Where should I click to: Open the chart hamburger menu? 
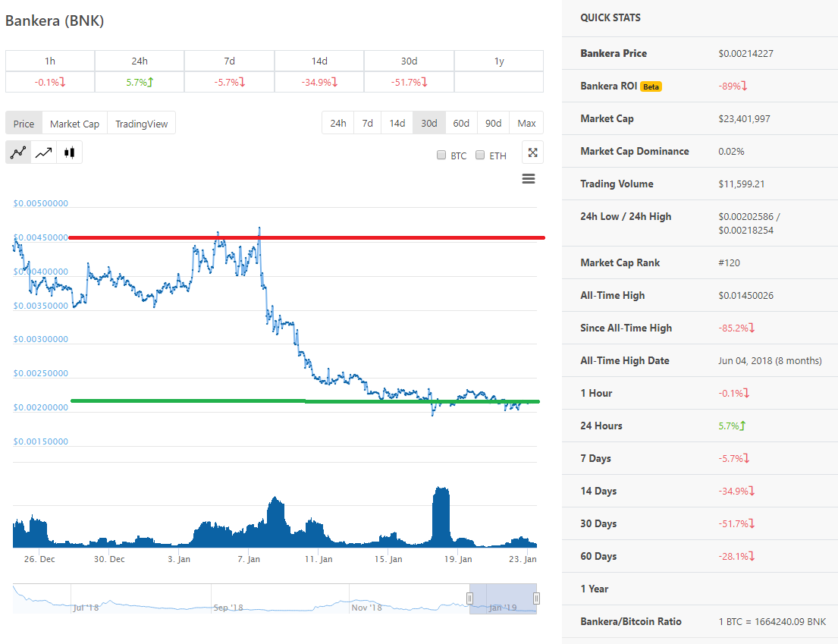pos(529,178)
